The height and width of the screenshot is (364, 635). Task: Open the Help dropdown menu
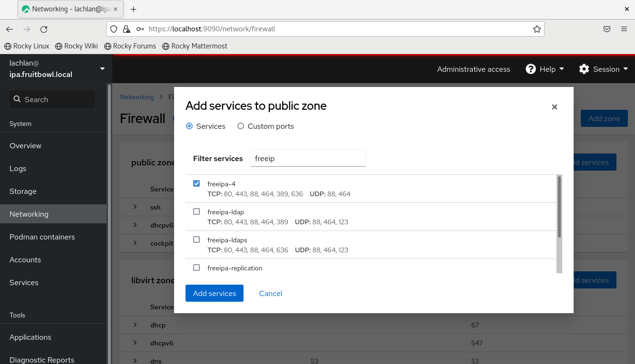tap(545, 69)
